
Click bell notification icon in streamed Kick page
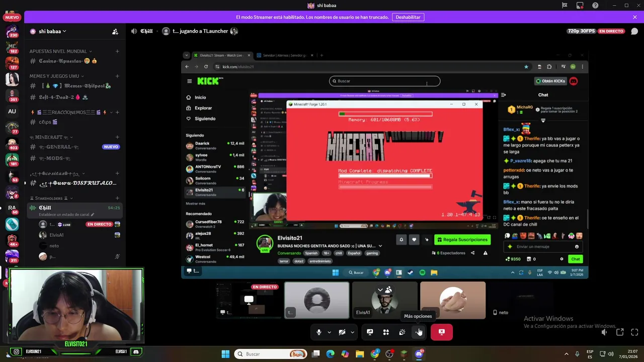pyautogui.click(x=401, y=240)
